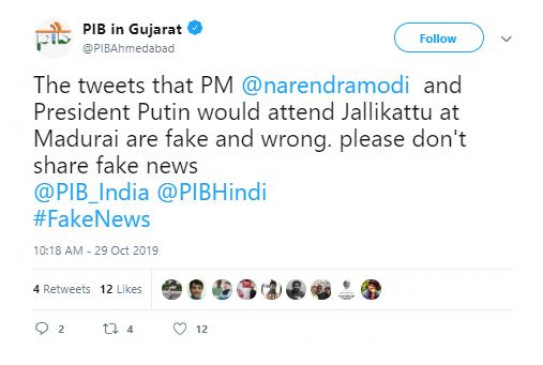Open the PIB in Gujarat display name
Screen dimensions: 543x365
click(132, 29)
